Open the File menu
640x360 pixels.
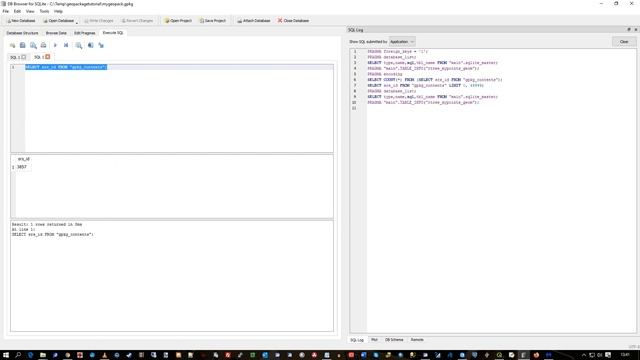[6, 11]
